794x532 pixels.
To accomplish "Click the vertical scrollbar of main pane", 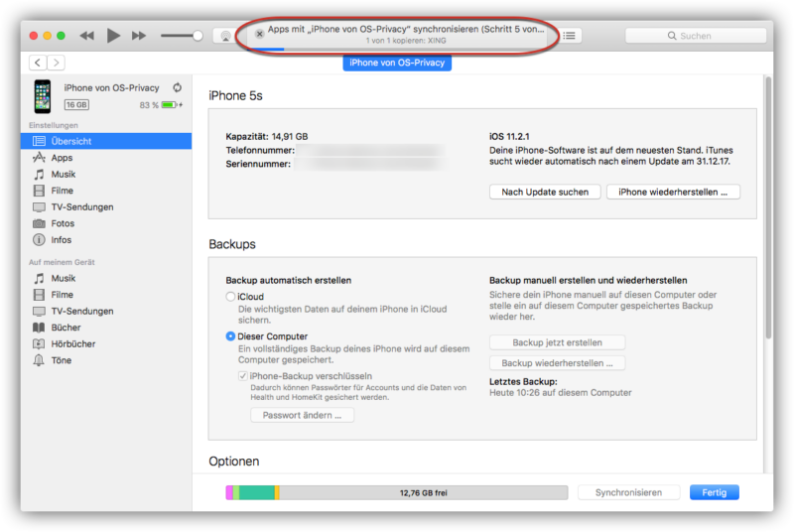I will pos(768,207).
